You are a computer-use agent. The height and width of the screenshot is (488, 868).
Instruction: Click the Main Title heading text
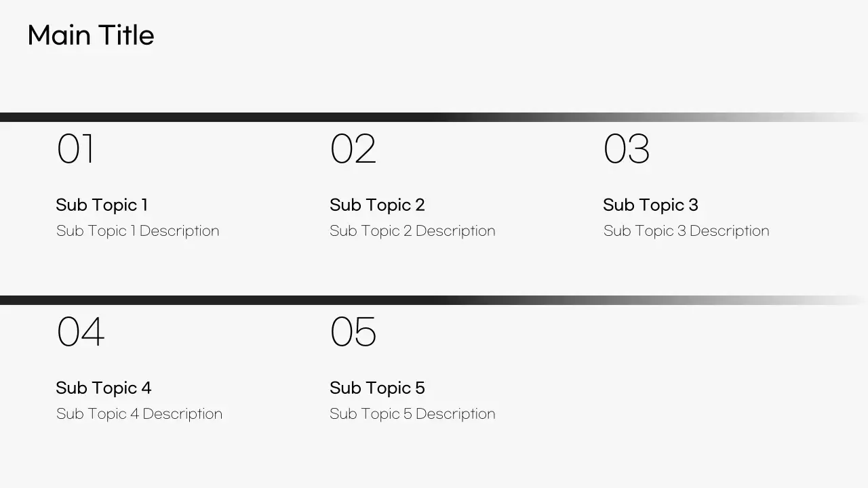[x=91, y=35]
